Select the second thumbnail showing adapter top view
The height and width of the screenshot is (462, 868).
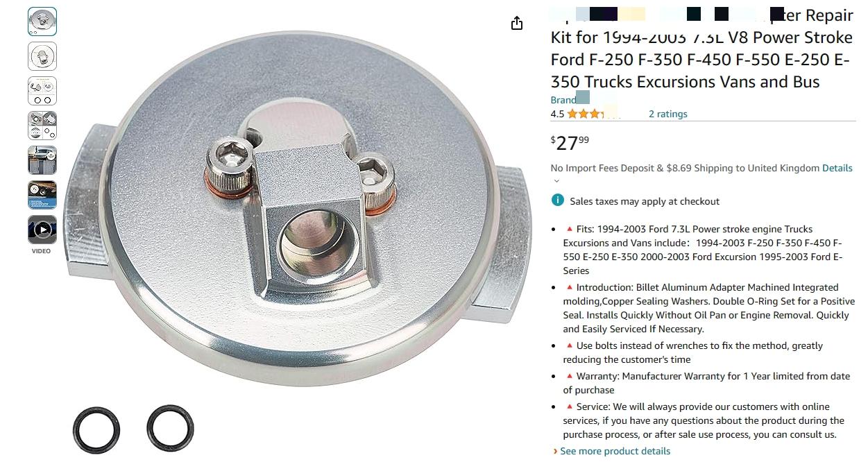coord(42,56)
